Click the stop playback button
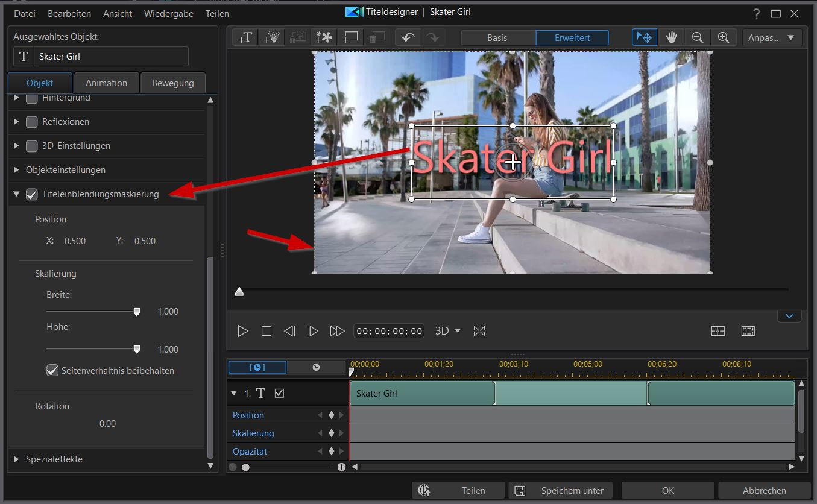 click(267, 331)
